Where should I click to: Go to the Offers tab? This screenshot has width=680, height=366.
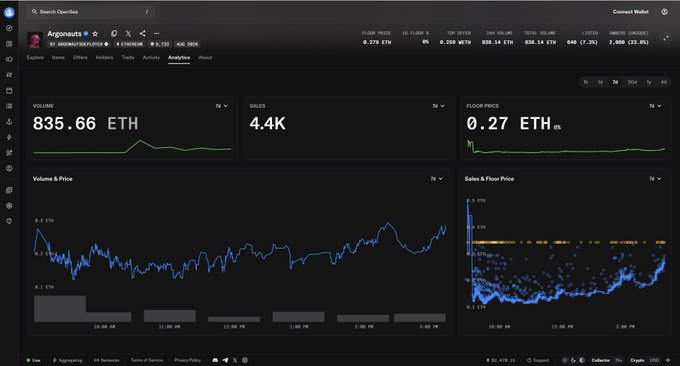(80, 58)
